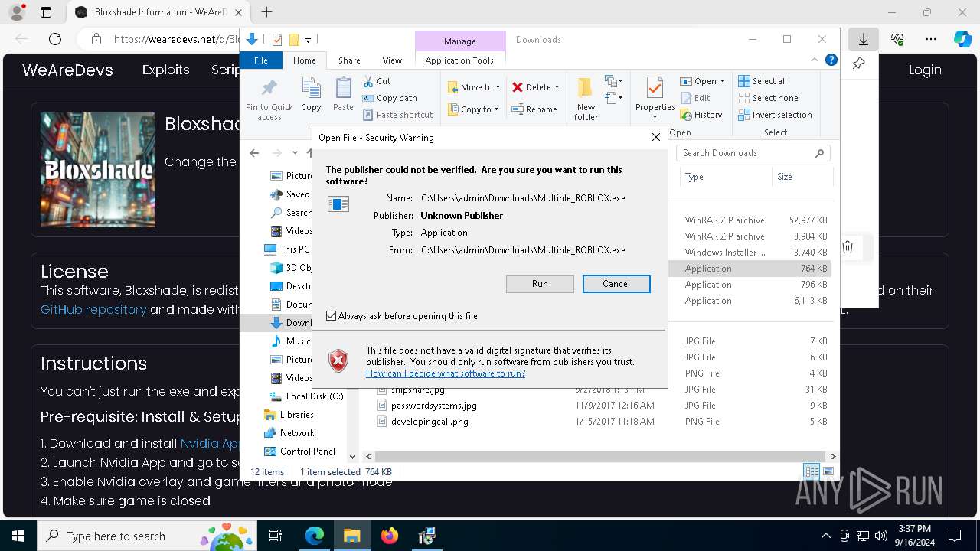Select Control Panel in navigation pane
This screenshot has width=980, height=551.
click(299, 452)
